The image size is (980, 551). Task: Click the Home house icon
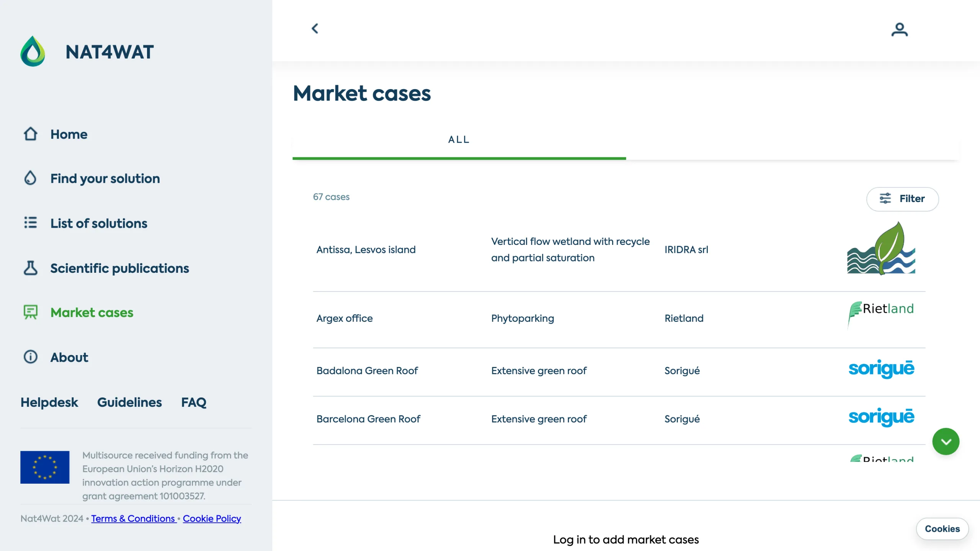(x=30, y=134)
